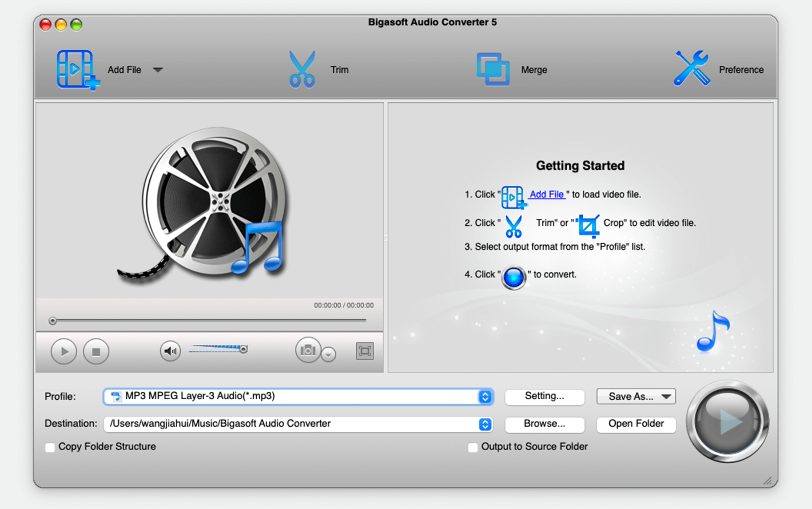Open the Add File dropdown arrow
The height and width of the screenshot is (509, 812).
pyautogui.click(x=158, y=70)
